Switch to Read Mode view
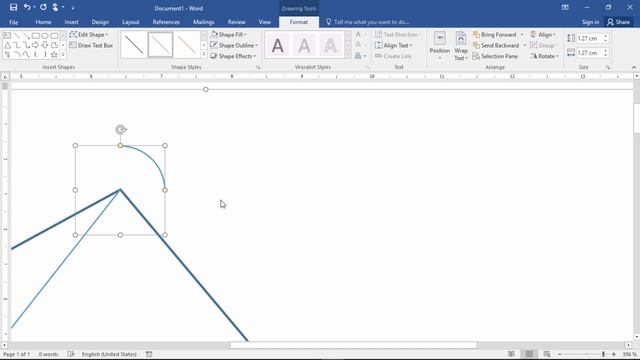 (x=511, y=354)
